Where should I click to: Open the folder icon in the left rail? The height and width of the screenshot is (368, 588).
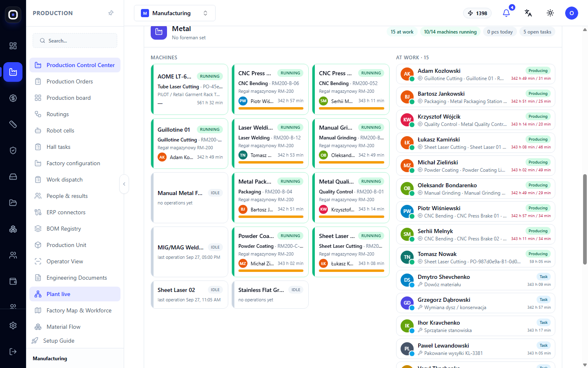point(13,203)
